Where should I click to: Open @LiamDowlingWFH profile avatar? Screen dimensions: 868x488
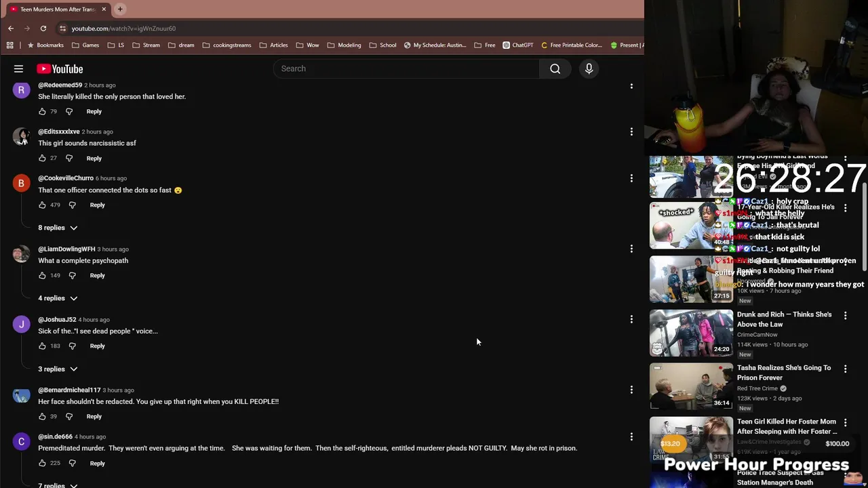pos(21,253)
